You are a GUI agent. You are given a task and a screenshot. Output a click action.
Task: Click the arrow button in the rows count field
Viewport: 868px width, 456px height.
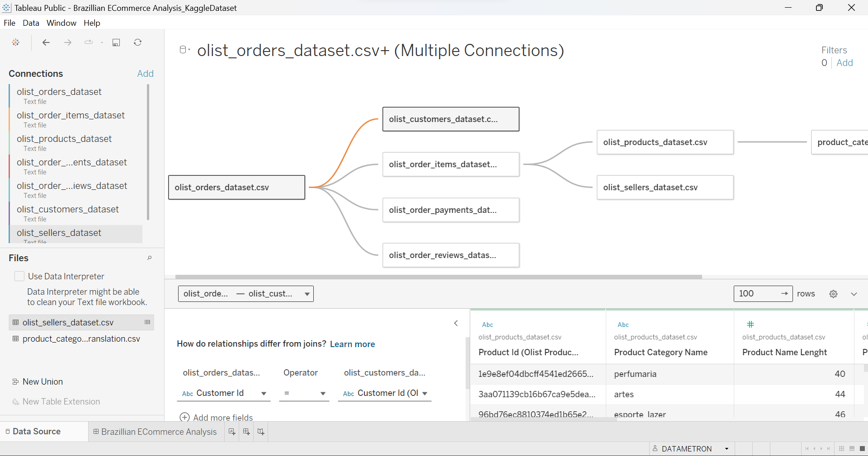(x=785, y=293)
